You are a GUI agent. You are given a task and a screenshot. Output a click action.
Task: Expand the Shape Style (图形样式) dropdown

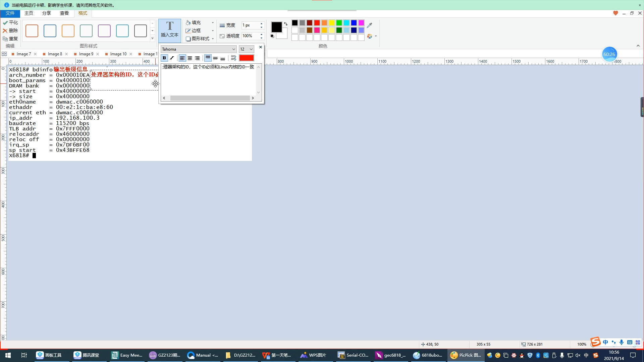point(213,39)
